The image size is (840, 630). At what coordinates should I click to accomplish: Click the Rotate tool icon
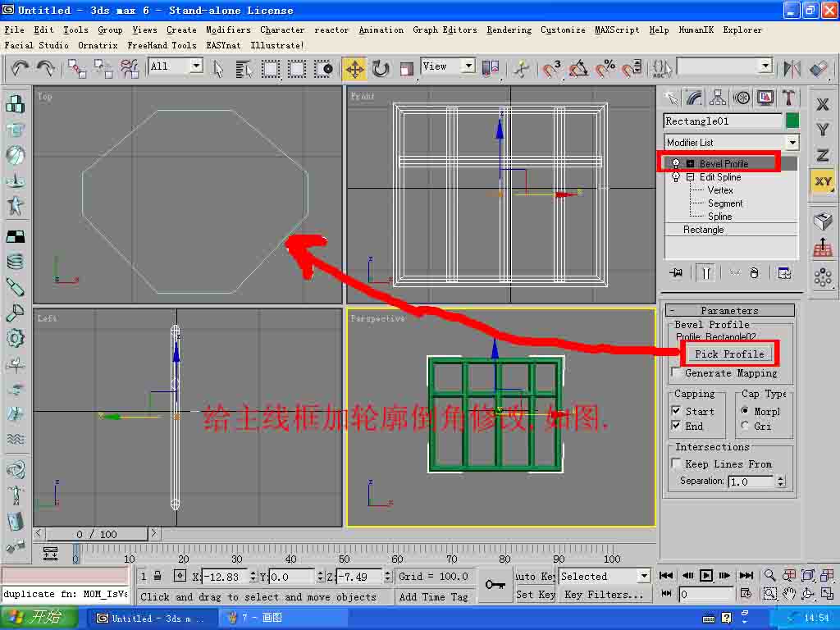tap(381, 69)
